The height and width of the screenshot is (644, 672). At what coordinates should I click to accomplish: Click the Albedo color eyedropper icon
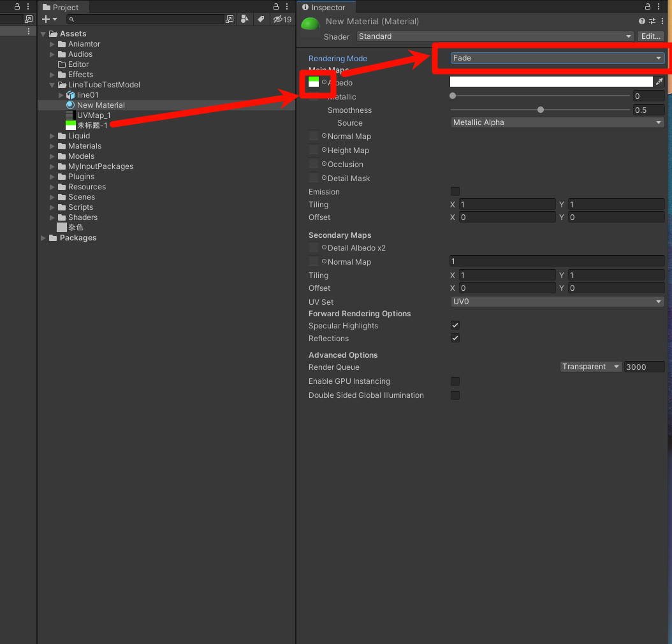659,82
